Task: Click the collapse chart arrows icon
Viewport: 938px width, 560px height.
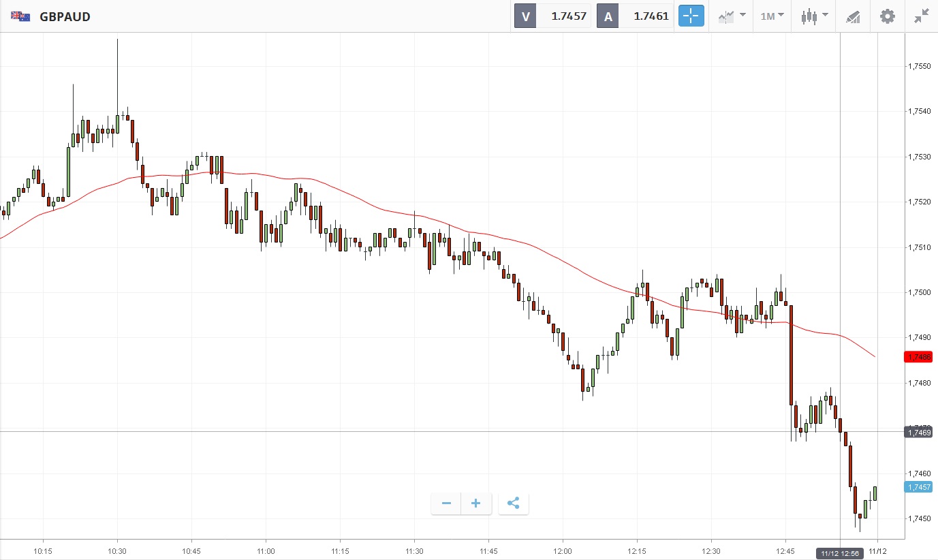Action: click(x=922, y=16)
